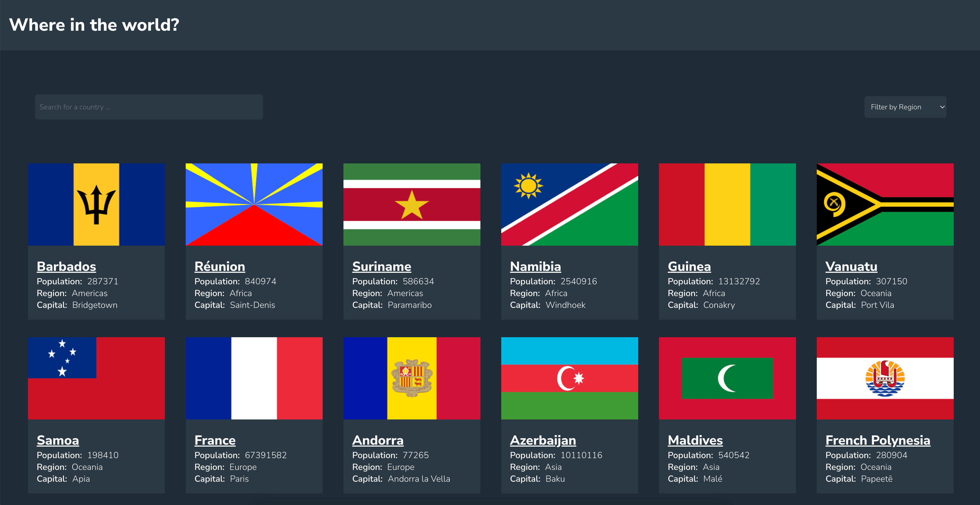Click the Azerbaijan flag image
The width and height of the screenshot is (980, 505).
pos(569,378)
